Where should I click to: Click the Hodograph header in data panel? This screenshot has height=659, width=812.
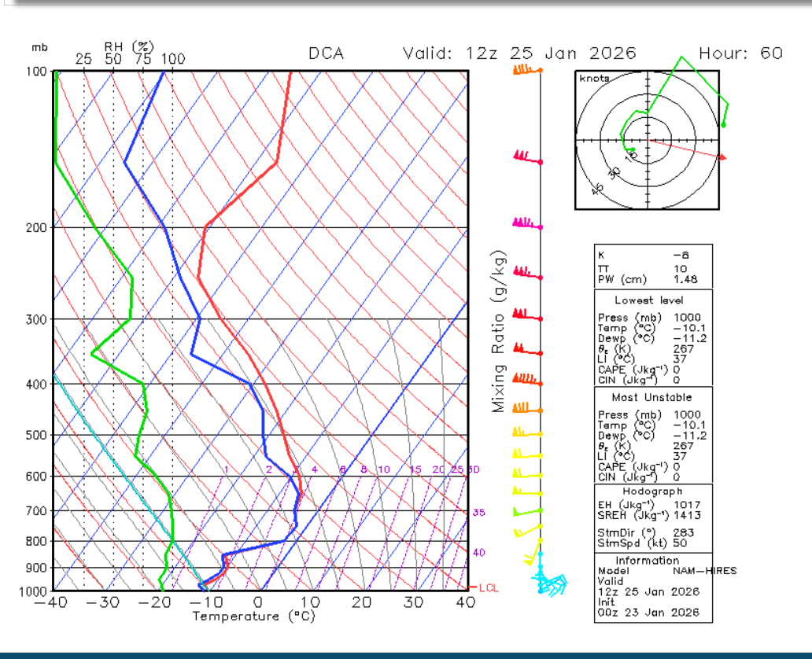(651, 491)
